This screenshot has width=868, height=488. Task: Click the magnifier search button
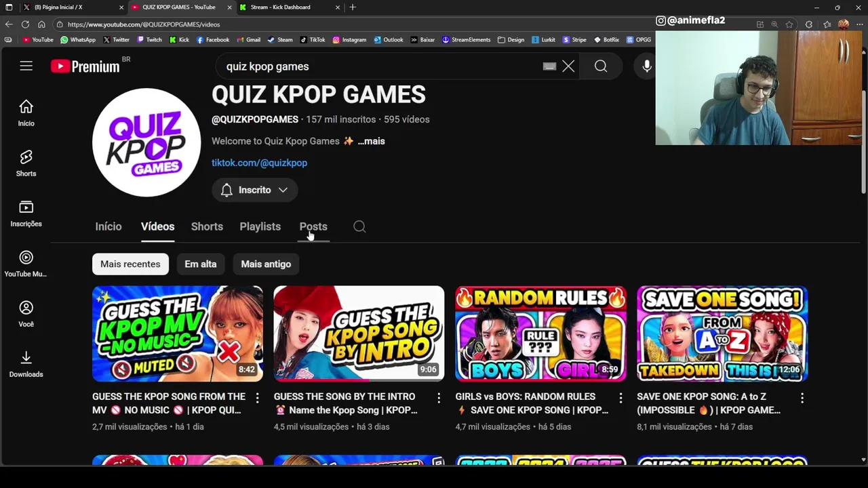(601, 66)
